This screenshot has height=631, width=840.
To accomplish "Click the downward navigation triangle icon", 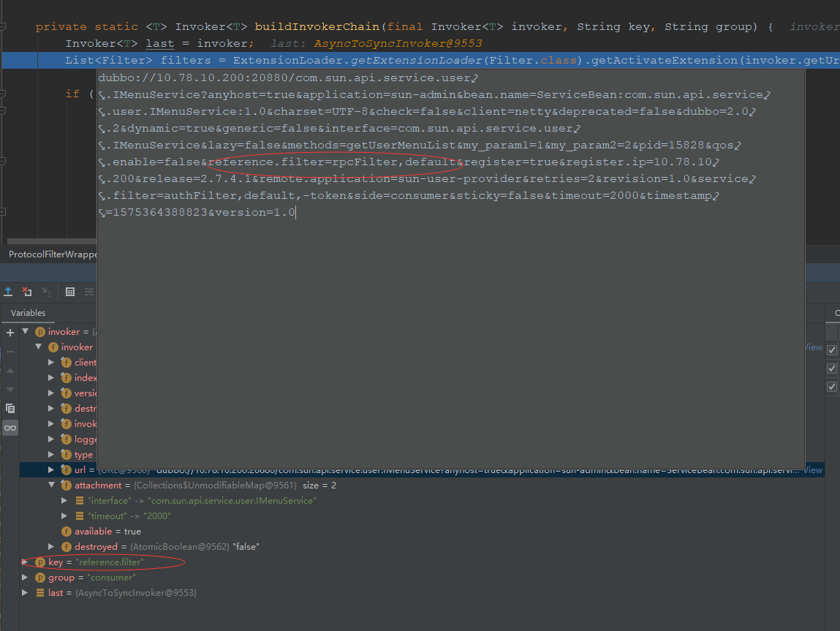I will [x=10, y=388].
